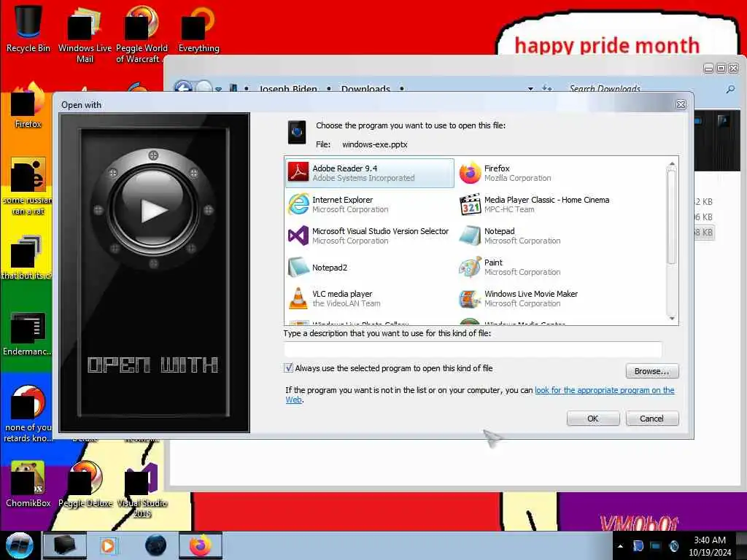This screenshot has height=560, width=747.
Task: Click the Peggle Deluxe desktop icon
Action: point(85,484)
